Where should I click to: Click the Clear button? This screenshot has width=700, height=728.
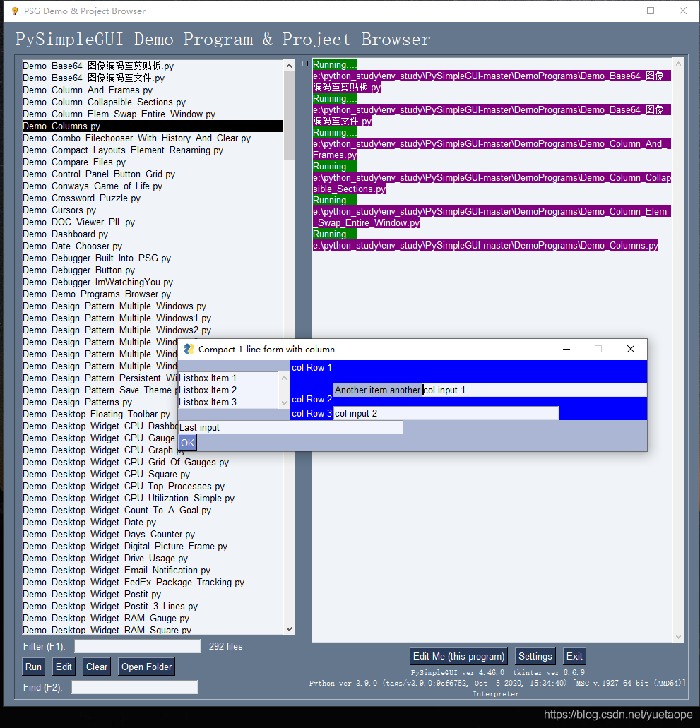coord(97,667)
